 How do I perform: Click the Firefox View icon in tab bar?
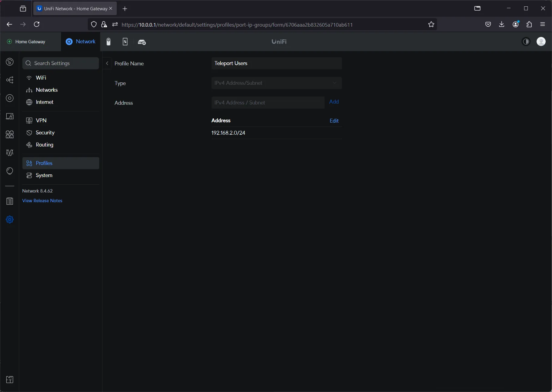[23, 8]
